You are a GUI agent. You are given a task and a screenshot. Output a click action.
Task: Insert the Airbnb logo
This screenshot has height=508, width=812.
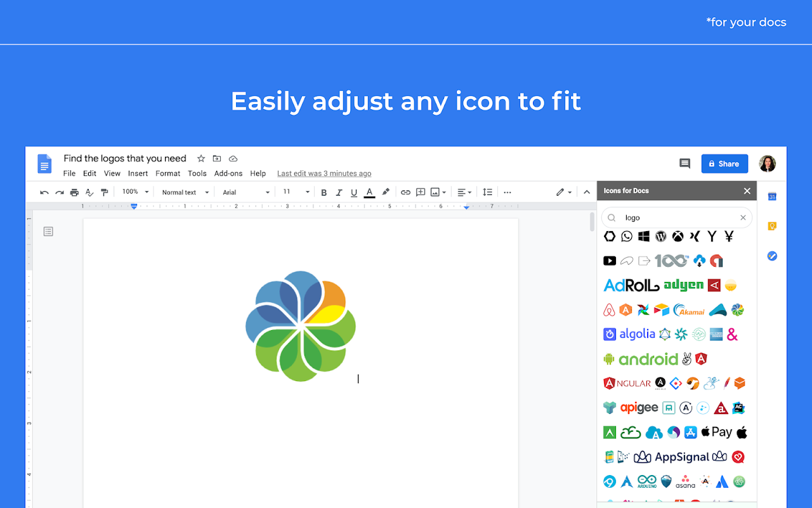point(609,310)
